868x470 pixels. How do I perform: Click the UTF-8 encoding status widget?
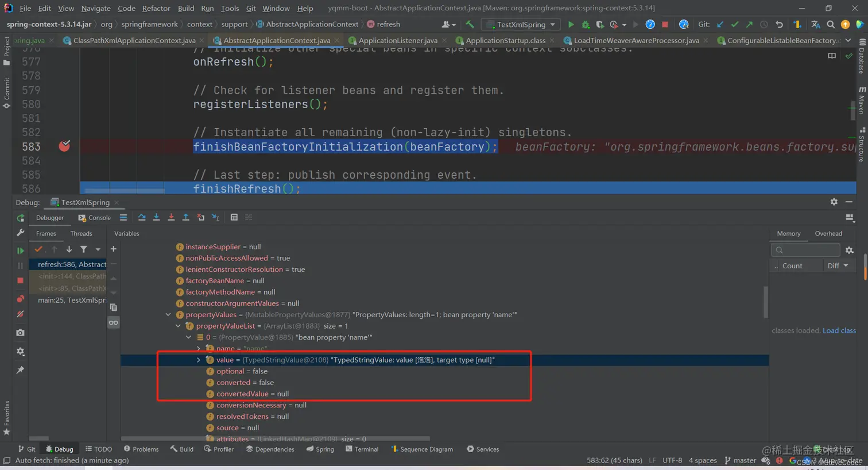click(672, 460)
